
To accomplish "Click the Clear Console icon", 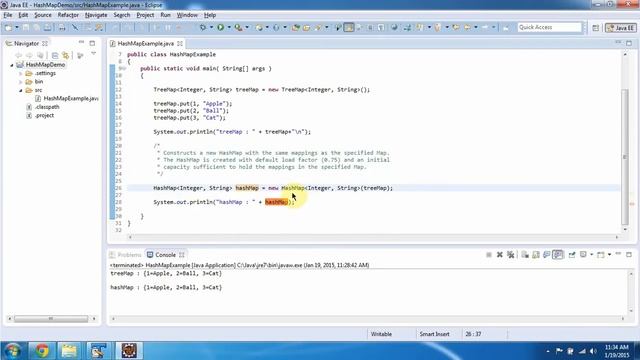I will (525, 255).
